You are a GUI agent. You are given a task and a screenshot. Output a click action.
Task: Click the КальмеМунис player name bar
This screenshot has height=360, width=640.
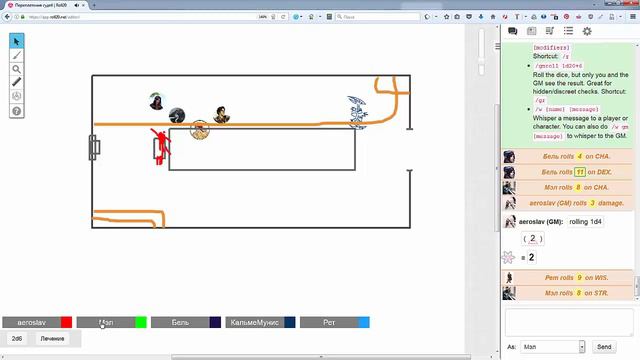point(255,322)
